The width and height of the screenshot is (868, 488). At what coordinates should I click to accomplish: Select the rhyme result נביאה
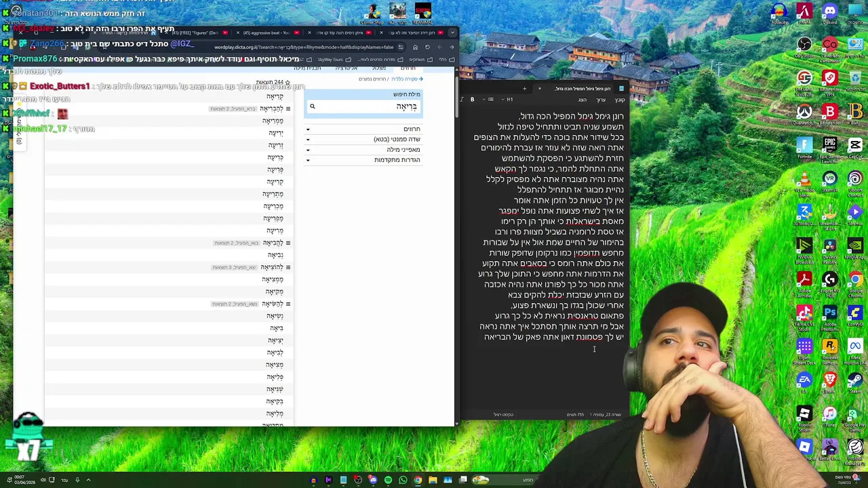[x=275, y=255]
